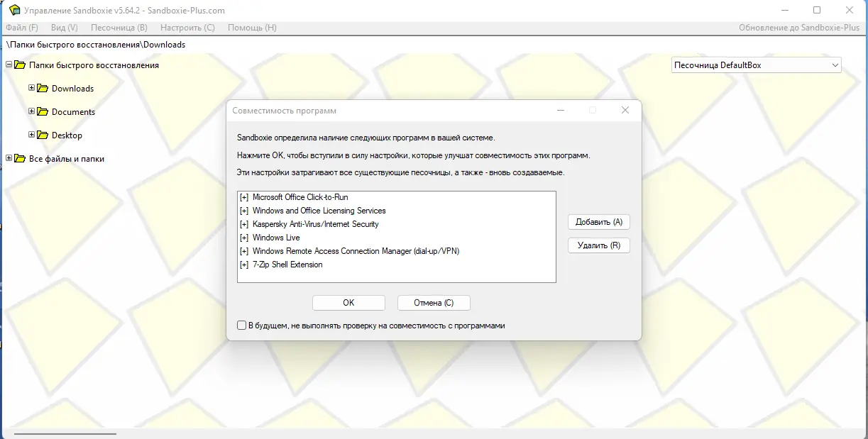Click the Downloads folder icon in tree

pos(43,89)
